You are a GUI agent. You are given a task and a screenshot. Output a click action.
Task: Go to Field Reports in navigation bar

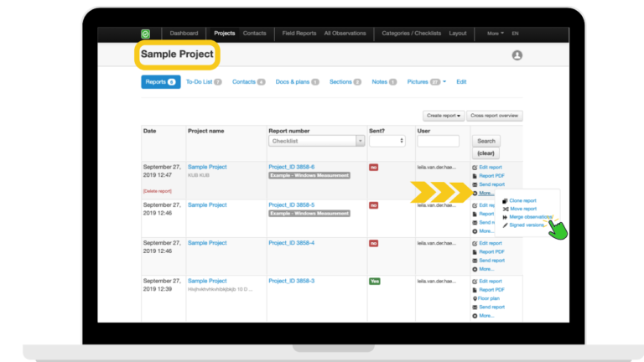coord(299,34)
